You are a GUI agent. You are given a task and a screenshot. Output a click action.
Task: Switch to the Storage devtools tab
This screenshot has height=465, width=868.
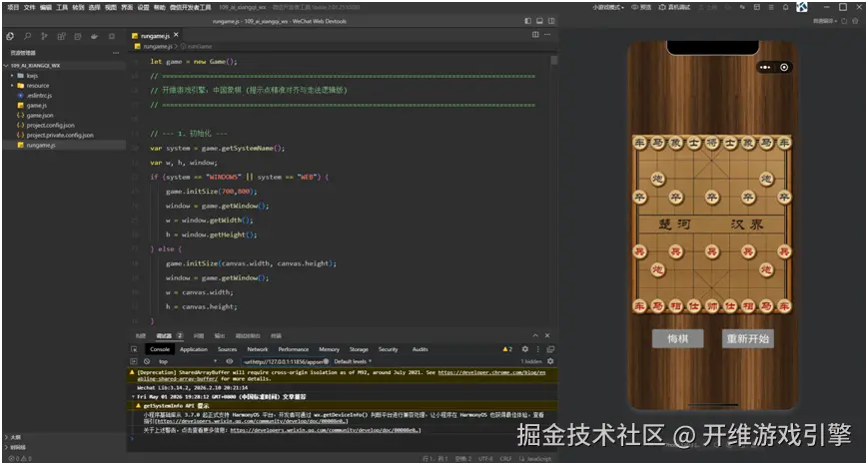tap(359, 349)
